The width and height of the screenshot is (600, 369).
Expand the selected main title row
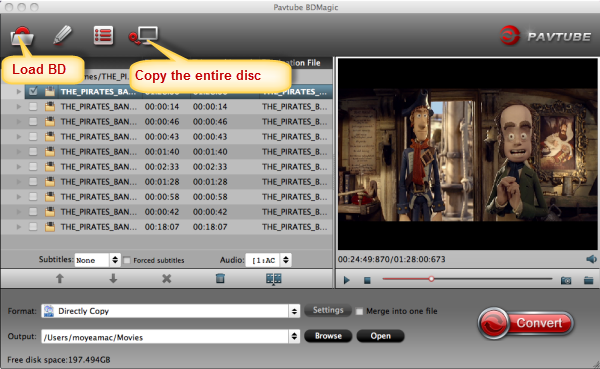coord(18,91)
